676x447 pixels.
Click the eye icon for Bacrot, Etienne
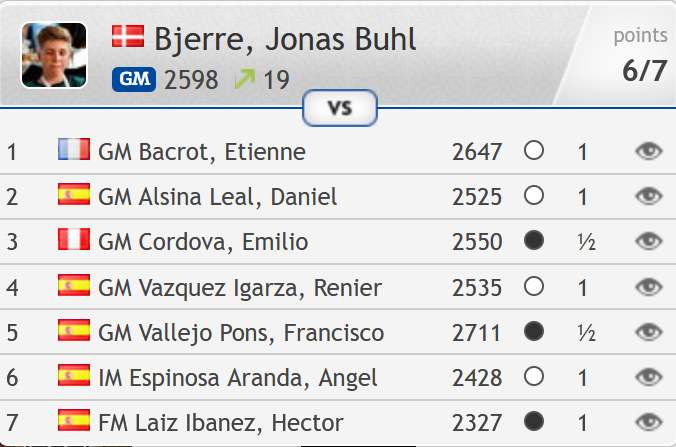pyautogui.click(x=649, y=151)
